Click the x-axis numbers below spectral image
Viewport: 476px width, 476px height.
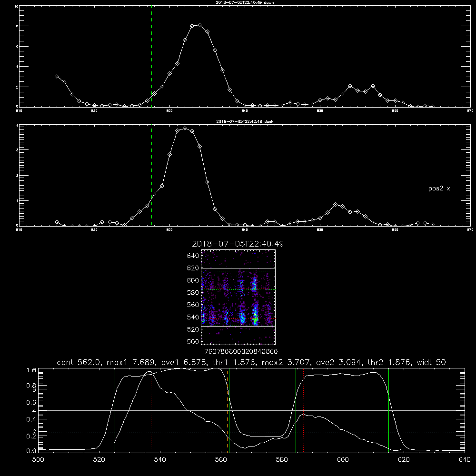click(241, 351)
